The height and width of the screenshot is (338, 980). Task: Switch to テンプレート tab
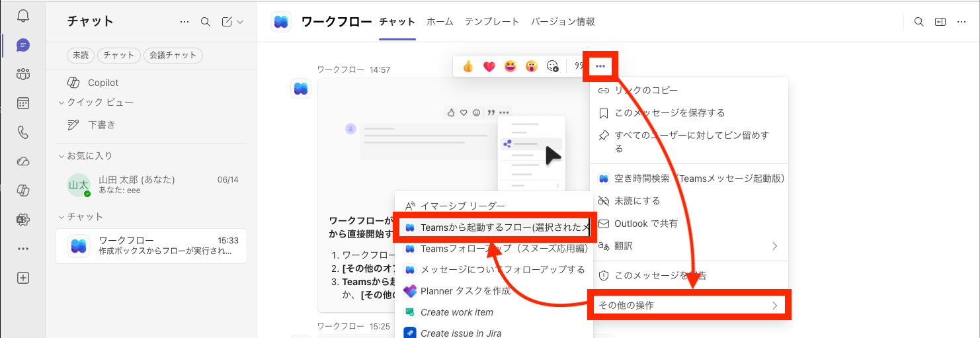click(x=492, y=22)
